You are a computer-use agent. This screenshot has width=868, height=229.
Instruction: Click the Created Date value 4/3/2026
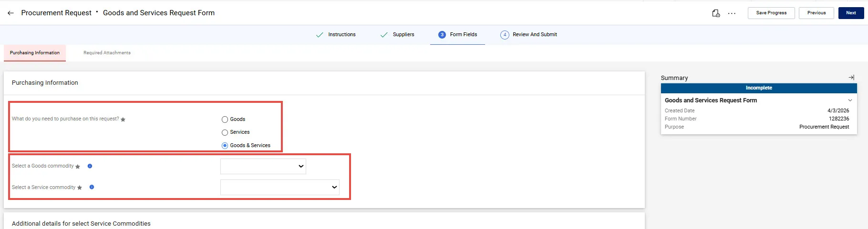point(838,110)
